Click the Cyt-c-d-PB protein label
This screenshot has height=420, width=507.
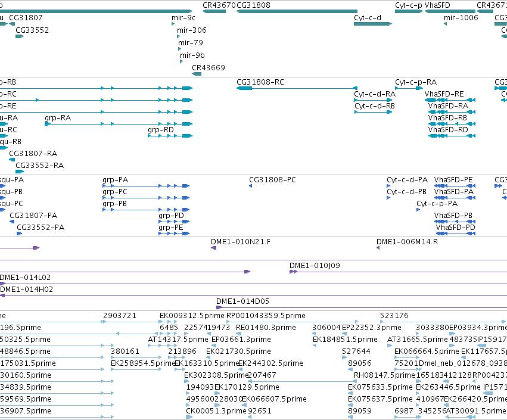[407, 192]
